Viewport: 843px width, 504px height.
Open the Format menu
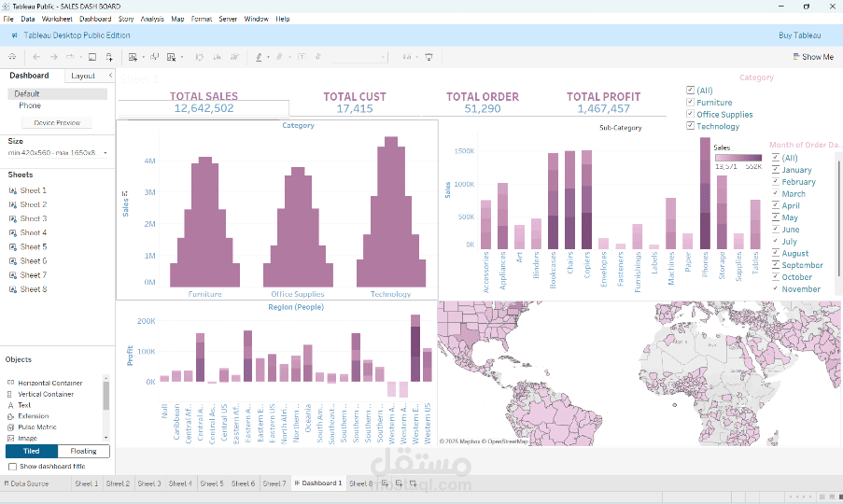pos(202,19)
